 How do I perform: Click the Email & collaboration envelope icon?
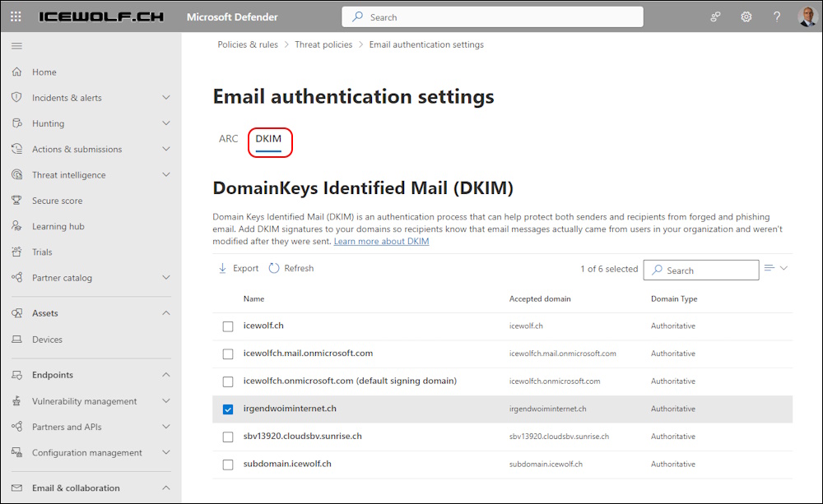pos(16,488)
